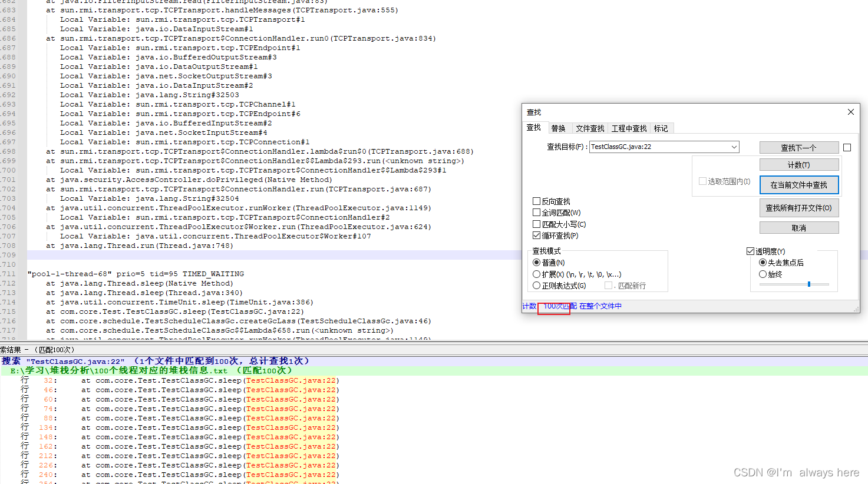Click the java.lang.String#32503 local variable line
Viewport: 868px width, 484px height.
pos(150,95)
